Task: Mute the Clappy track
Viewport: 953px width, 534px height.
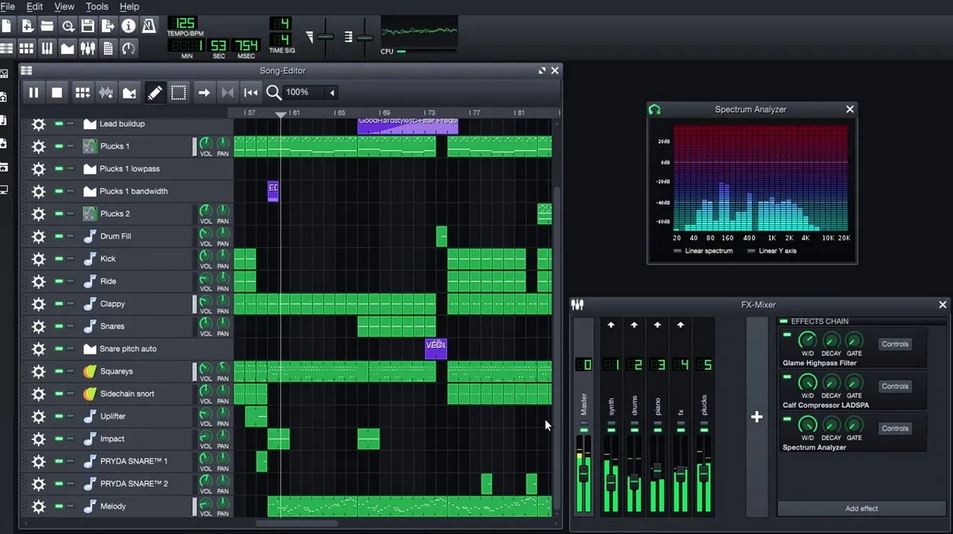Action: [59, 304]
